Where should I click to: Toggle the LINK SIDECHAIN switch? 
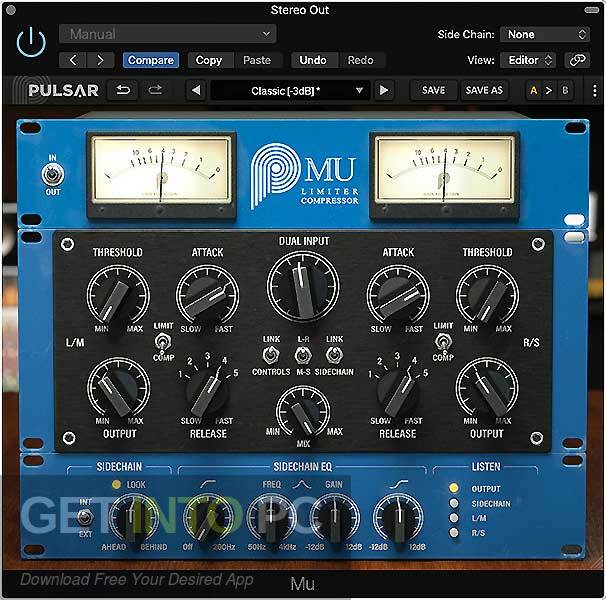(334, 355)
